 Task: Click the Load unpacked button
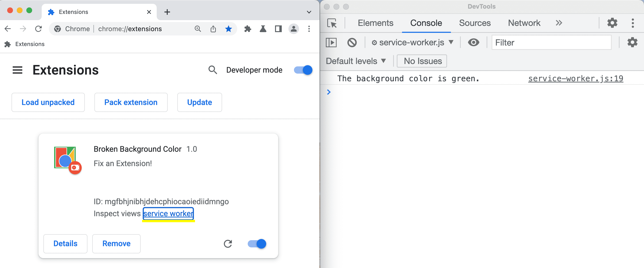(48, 102)
